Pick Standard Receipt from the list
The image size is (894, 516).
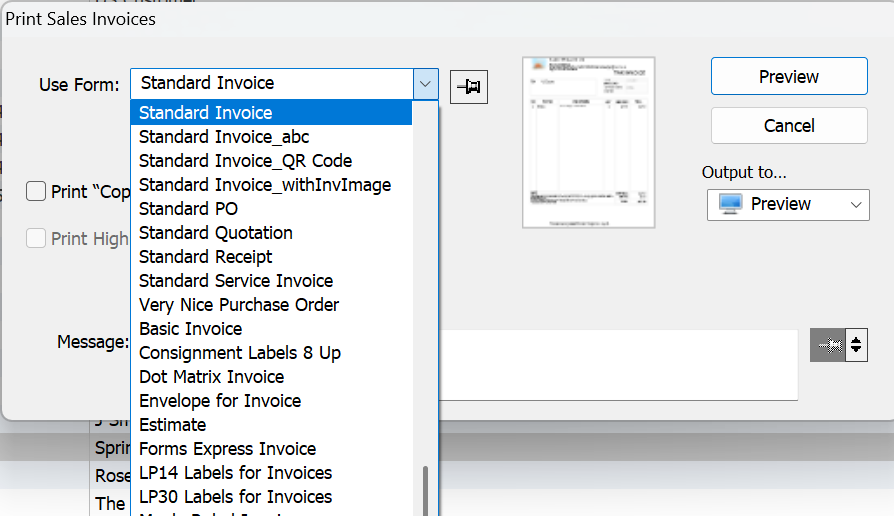[271, 257]
